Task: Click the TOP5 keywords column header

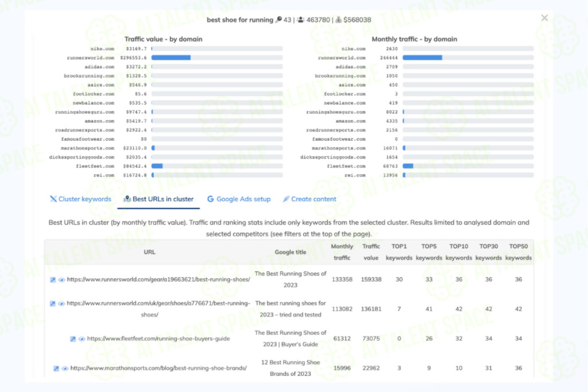Action: tap(429, 252)
